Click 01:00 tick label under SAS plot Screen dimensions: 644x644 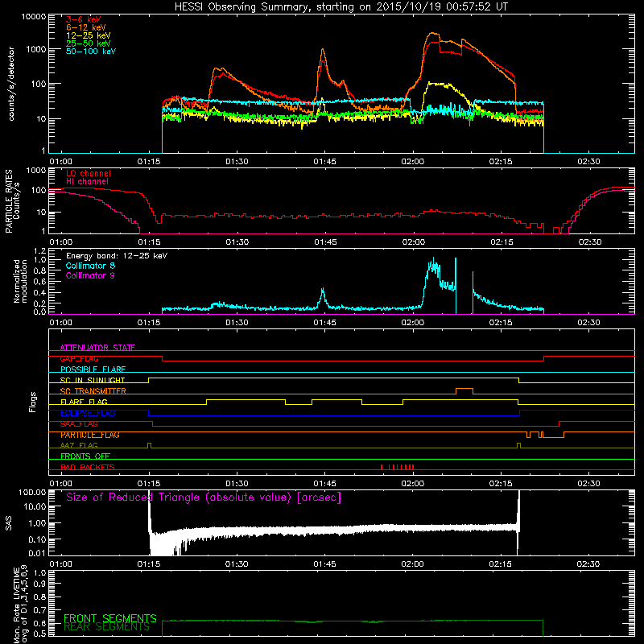61,564
